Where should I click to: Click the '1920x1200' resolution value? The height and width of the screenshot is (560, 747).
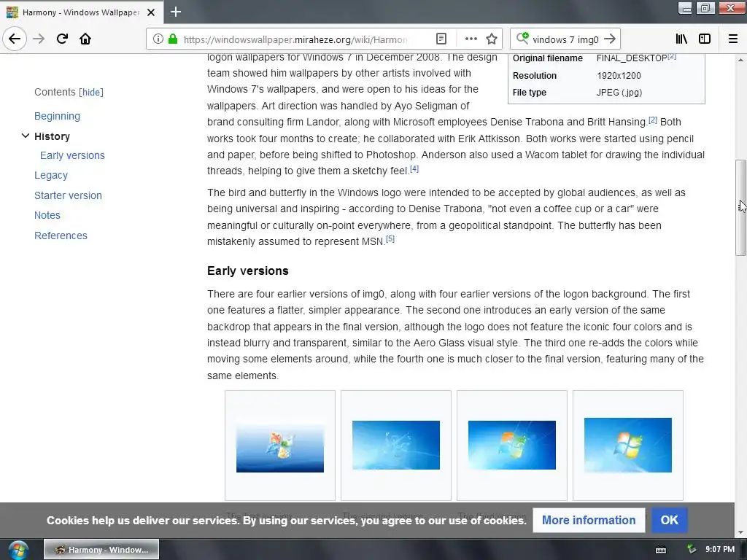619,76
